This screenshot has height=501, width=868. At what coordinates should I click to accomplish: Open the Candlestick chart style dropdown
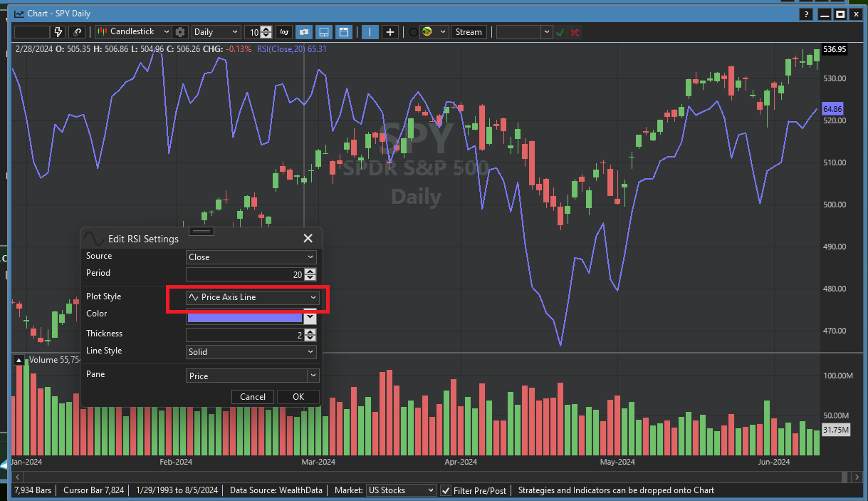click(x=135, y=32)
